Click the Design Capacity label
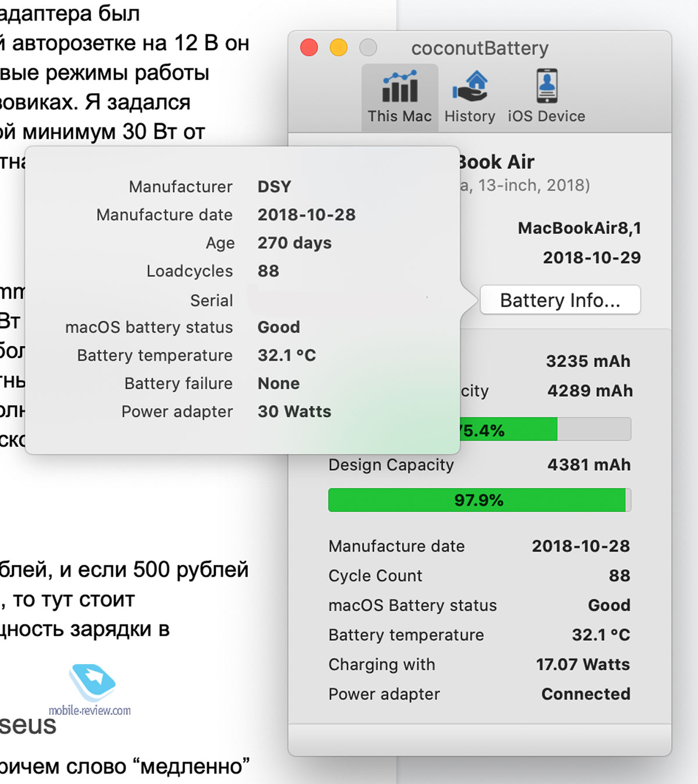Screen dimensions: 698x784 click(x=391, y=465)
